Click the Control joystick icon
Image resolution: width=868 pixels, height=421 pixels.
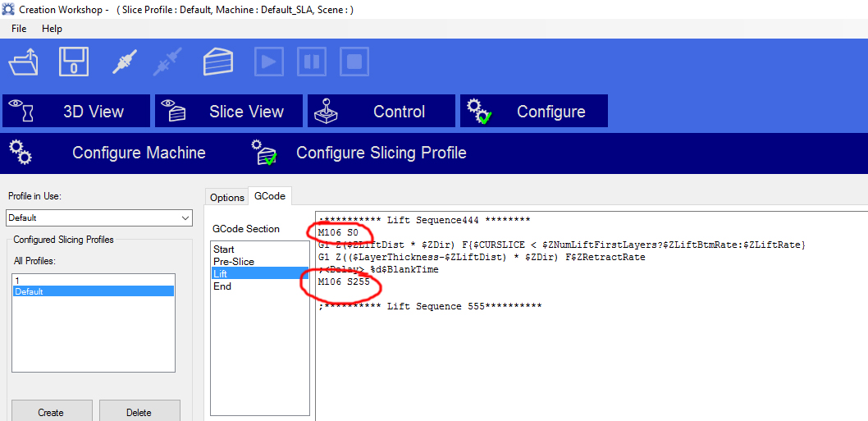327,111
